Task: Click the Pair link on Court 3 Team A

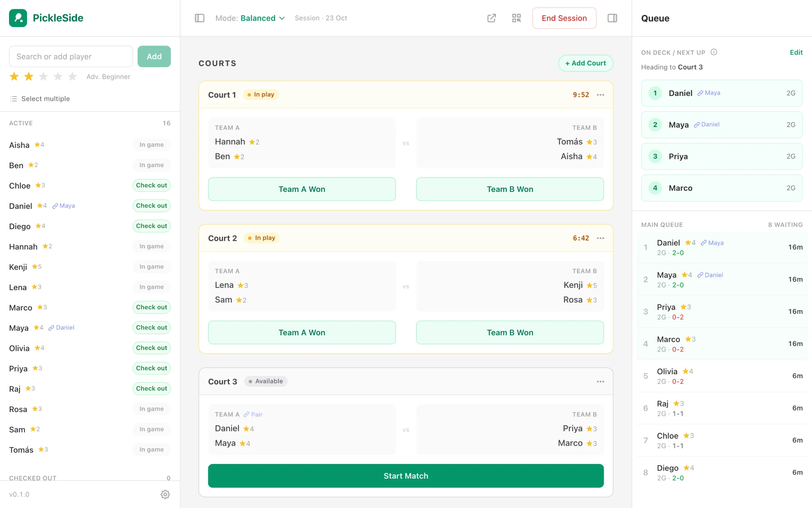Action: [253, 414]
